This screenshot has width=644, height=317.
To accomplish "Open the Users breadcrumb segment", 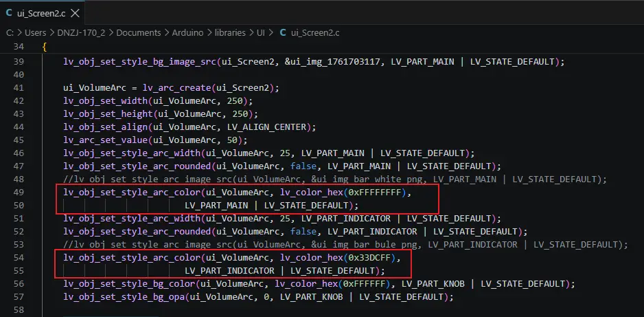I will (x=35, y=32).
